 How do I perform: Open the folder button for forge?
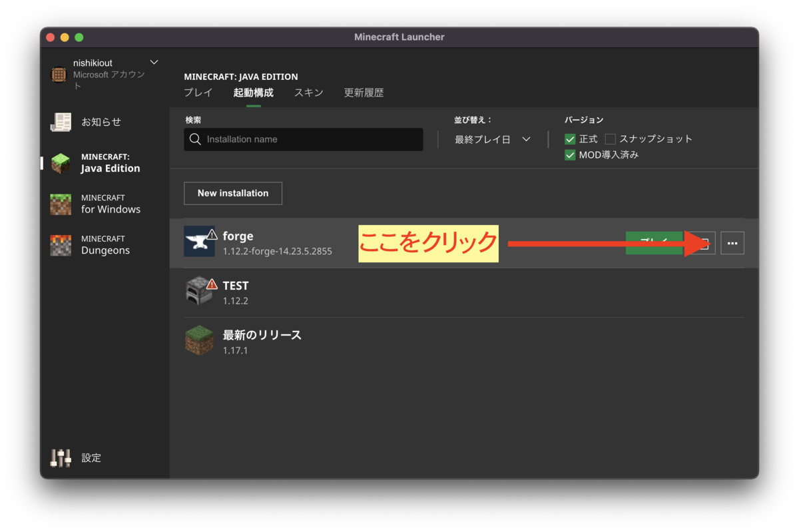coord(702,243)
